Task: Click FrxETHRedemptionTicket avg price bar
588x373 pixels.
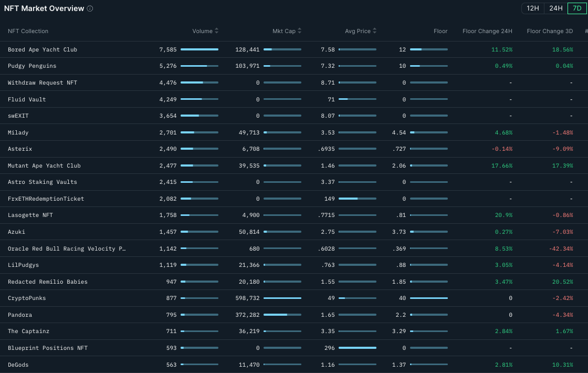Action: point(358,199)
